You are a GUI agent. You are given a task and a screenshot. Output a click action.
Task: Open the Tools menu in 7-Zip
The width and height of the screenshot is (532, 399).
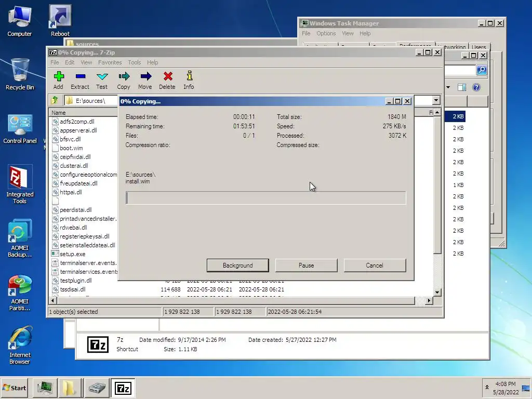click(x=135, y=62)
